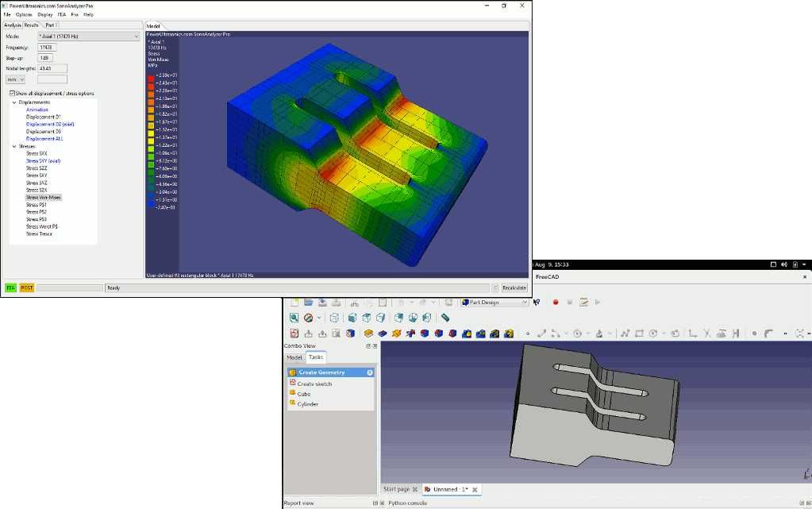
Task: Toggle the green FEA status indicator
Action: click(x=10, y=287)
